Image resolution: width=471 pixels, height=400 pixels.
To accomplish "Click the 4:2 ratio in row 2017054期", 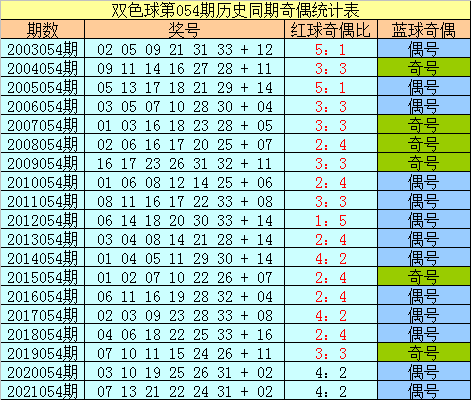I will [x=331, y=315].
